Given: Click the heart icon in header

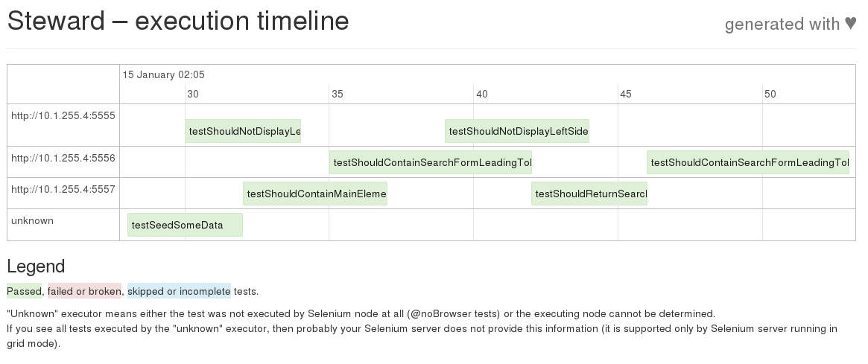Looking at the screenshot, I should (850, 24).
